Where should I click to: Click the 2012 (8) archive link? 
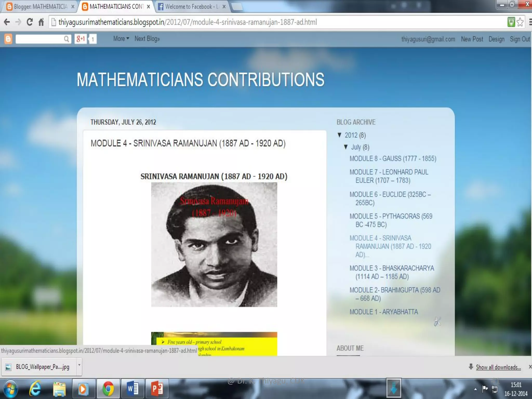(x=355, y=135)
